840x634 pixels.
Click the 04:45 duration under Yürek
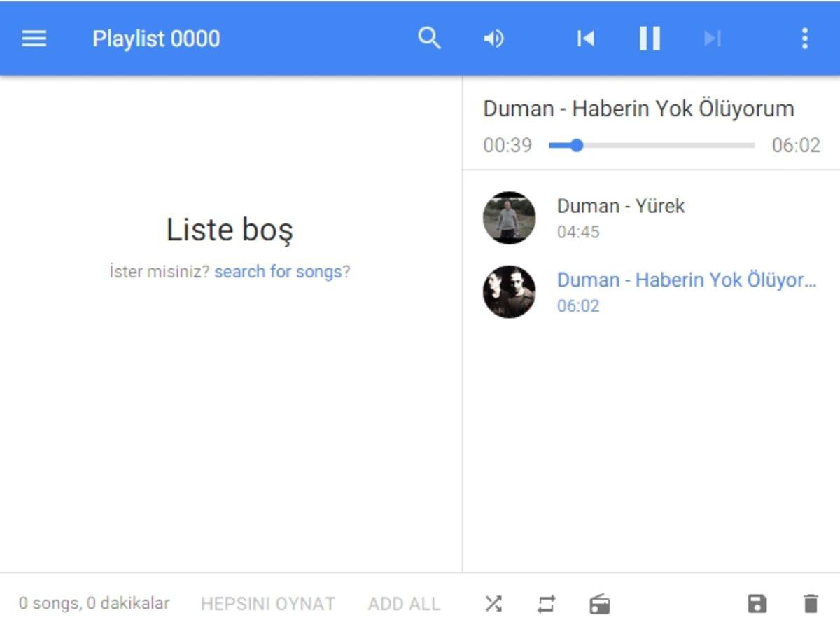578,232
